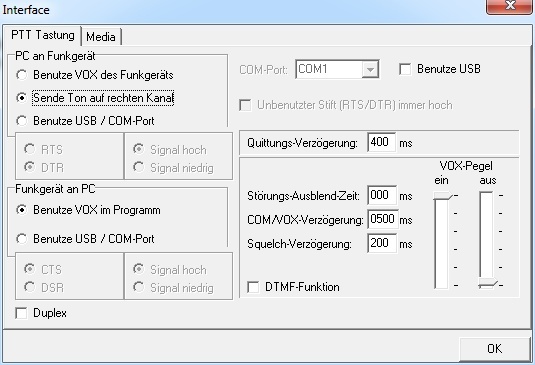
Task: Switch to the PTT Tastung tab
Action: [x=43, y=35]
